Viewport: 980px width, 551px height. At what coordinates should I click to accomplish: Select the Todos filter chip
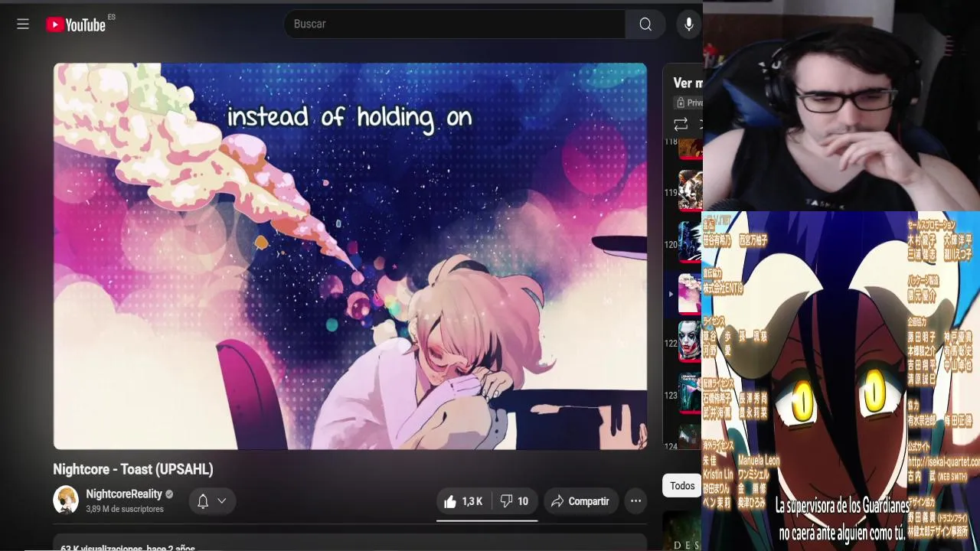(x=682, y=486)
